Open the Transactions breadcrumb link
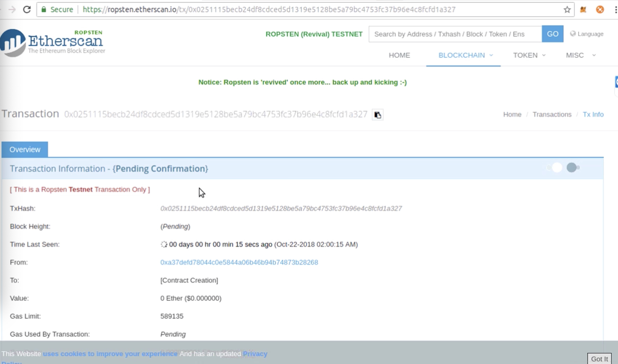Screen dimensions: 618x364 (x=552, y=114)
